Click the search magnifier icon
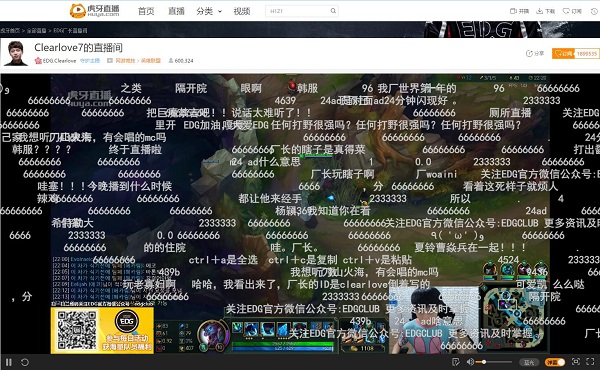Image resolution: width=600 pixels, height=370 pixels. 333,11
